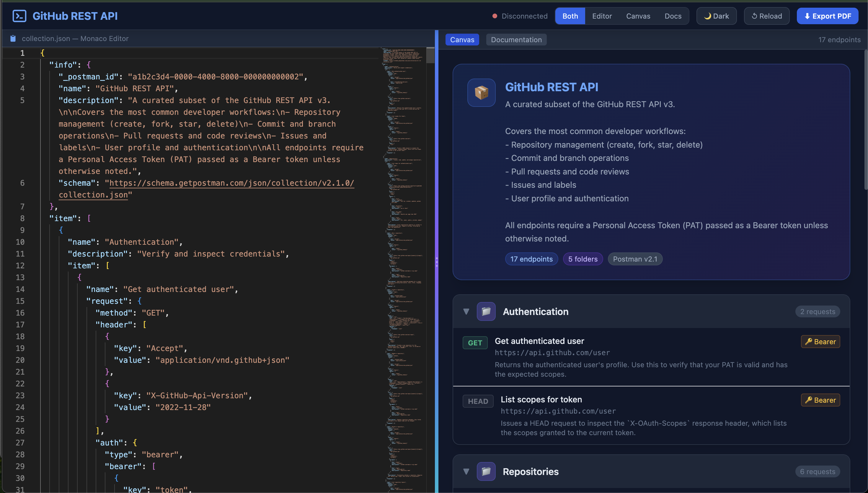Collapse the Repositories folder triangle
This screenshot has height=493, width=868.
point(466,471)
